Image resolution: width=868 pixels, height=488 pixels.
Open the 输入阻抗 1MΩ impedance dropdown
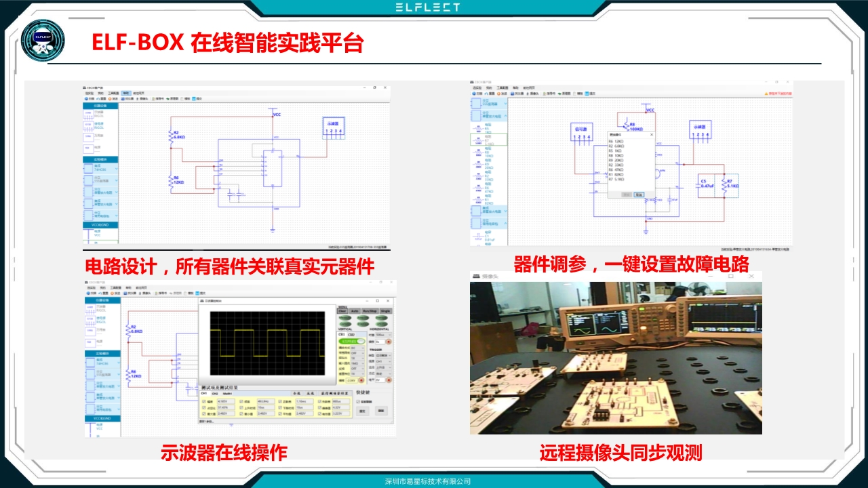(x=358, y=363)
